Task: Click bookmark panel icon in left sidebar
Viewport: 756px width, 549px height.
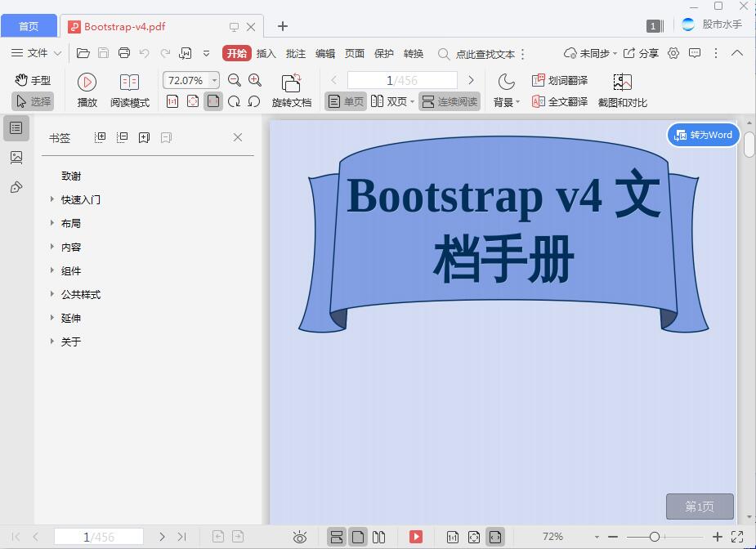Action: [16, 127]
